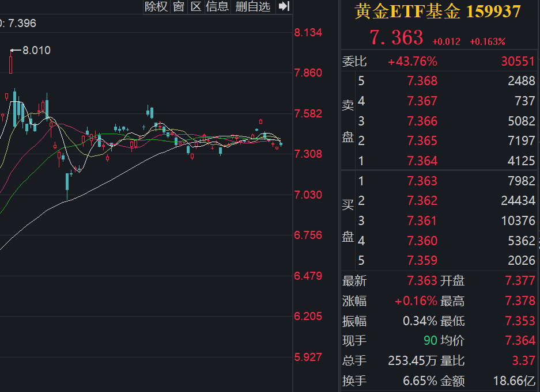Select sell level 卖1 price 7.364
Screen dimensions: 540x392
[x=421, y=161]
